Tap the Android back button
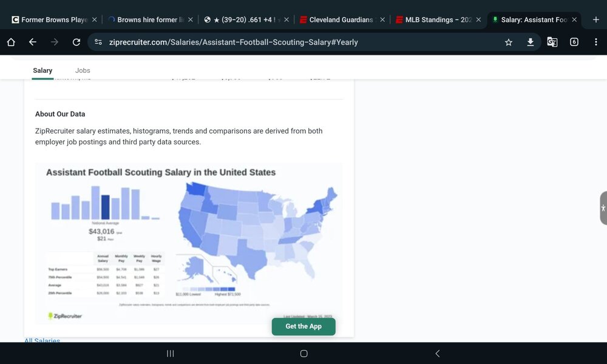The height and width of the screenshot is (364, 607). pyautogui.click(x=438, y=353)
